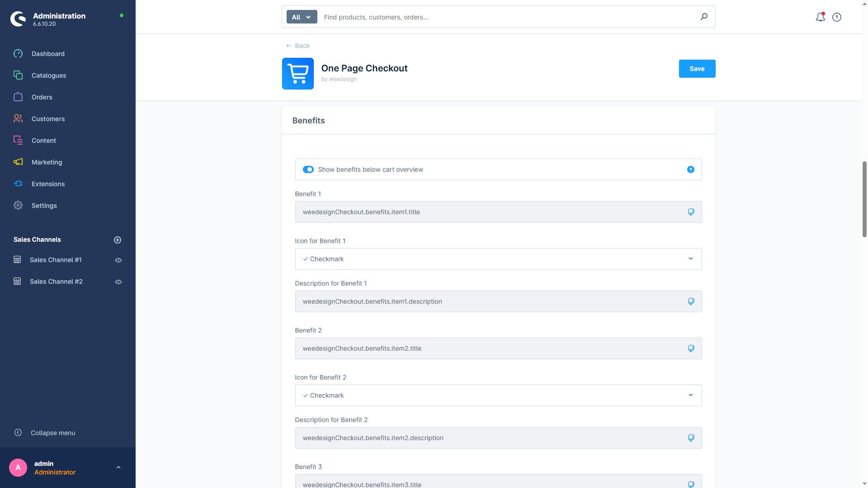Image resolution: width=868 pixels, height=488 pixels.
Task: Click the Description for Benefit 2 field
Action: pyautogui.click(x=498, y=438)
